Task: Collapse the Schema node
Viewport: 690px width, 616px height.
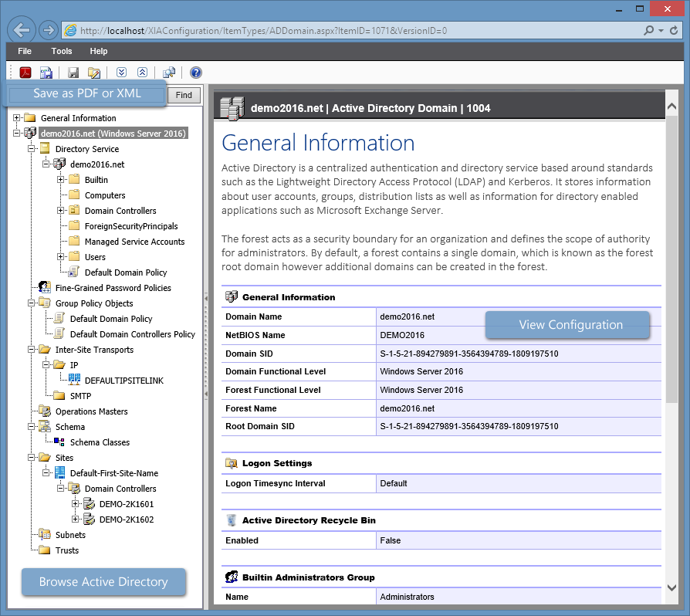Action: tap(31, 426)
